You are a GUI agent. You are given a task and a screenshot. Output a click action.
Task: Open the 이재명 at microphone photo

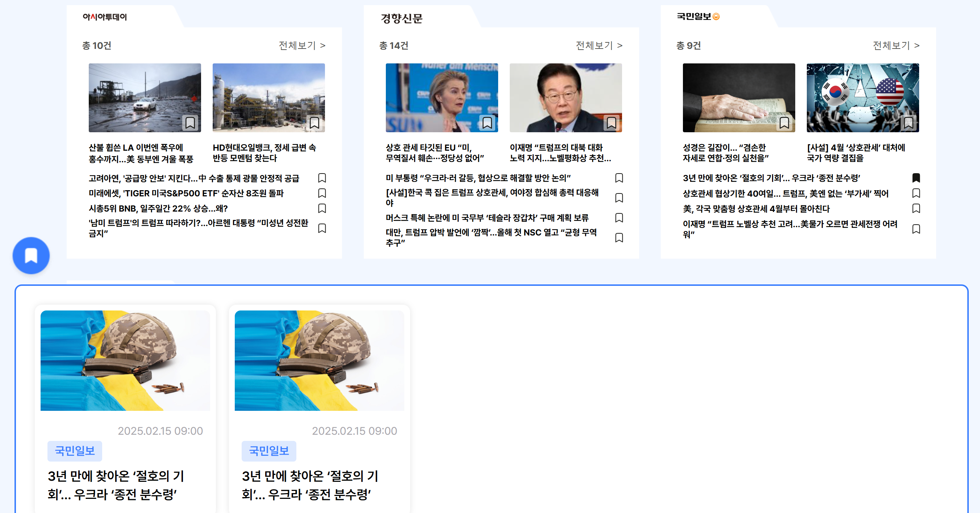[x=566, y=97]
